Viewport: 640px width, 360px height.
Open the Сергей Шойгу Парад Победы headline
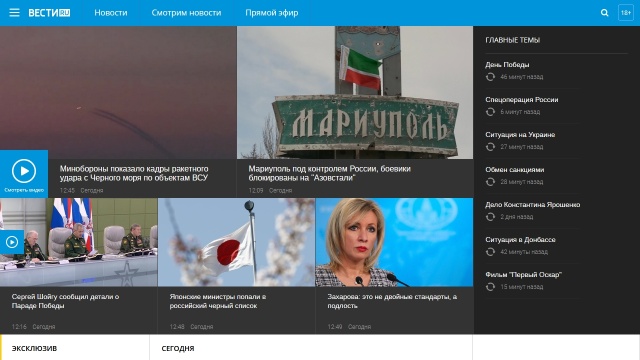click(65, 301)
